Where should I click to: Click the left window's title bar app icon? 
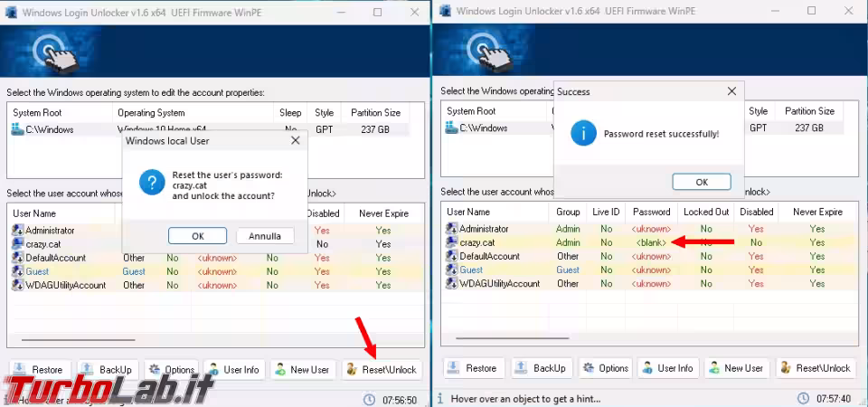11,13
